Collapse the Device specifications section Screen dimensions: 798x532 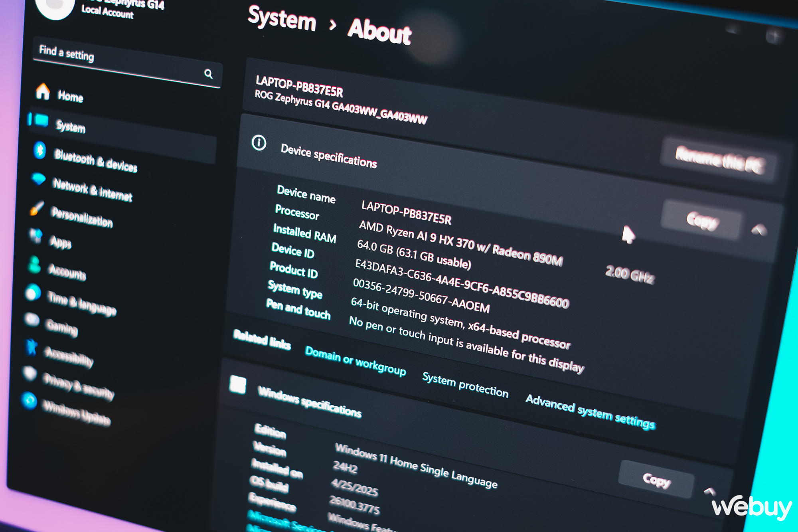pos(758,229)
